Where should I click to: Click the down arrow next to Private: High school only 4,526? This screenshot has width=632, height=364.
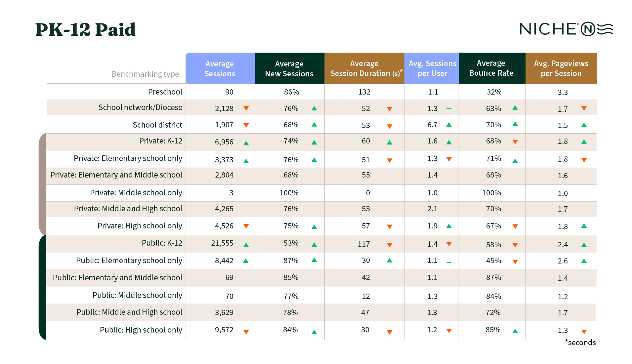246,226
